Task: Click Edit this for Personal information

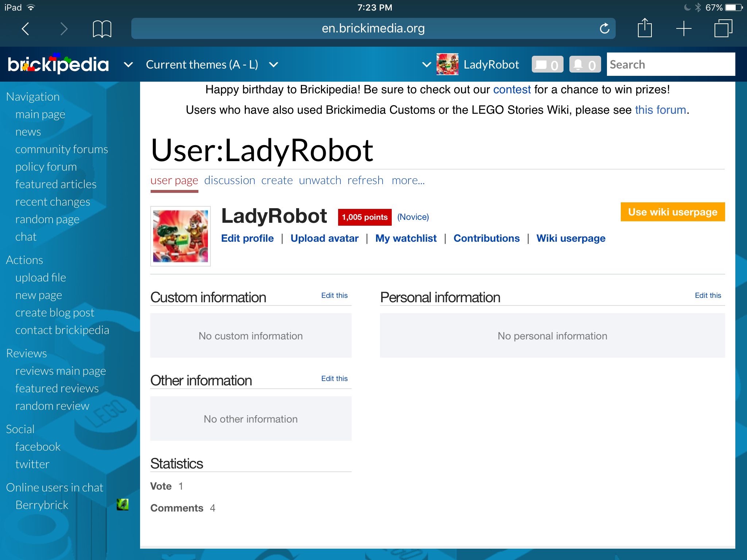Action: 708,295
